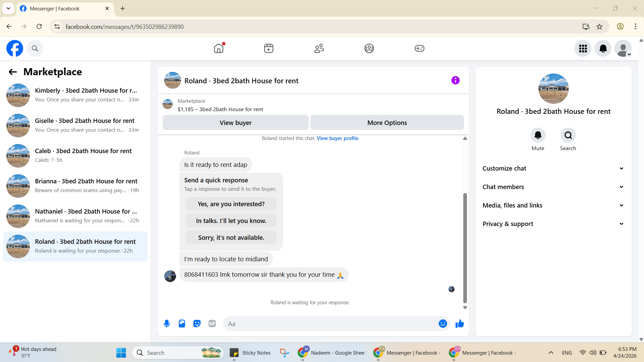
Task: Expand Media, files and links section
Action: (553, 206)
